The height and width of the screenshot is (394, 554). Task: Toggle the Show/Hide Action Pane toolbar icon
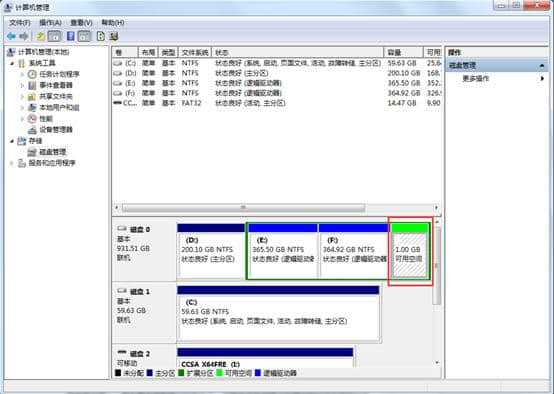point(84,36)
